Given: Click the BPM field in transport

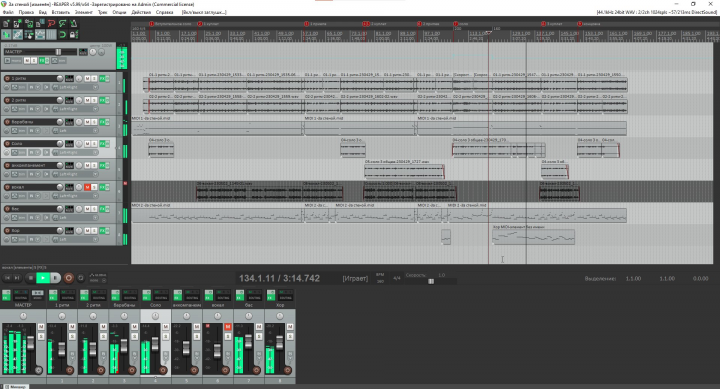Looking at the screenshot, I should 380,278.
